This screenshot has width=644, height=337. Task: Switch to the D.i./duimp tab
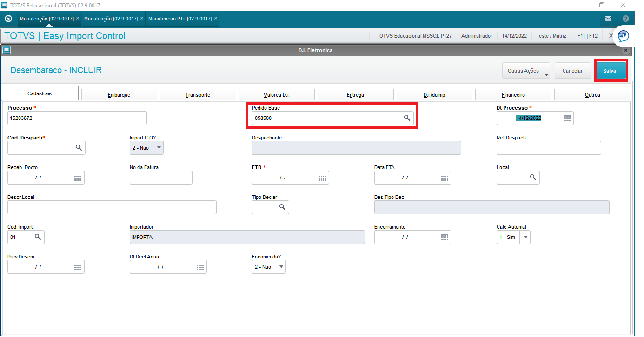point(434,95)
